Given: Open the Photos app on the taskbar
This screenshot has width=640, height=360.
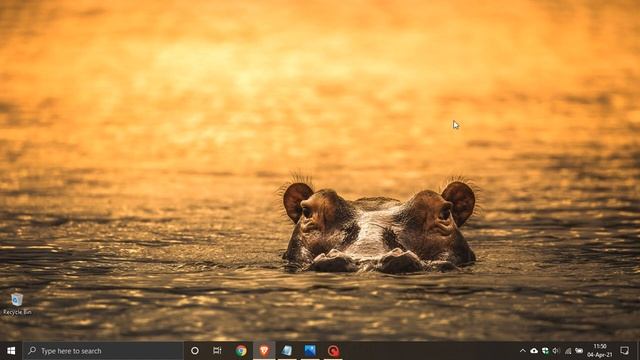Looking at the screenshot, I should 310,351.
